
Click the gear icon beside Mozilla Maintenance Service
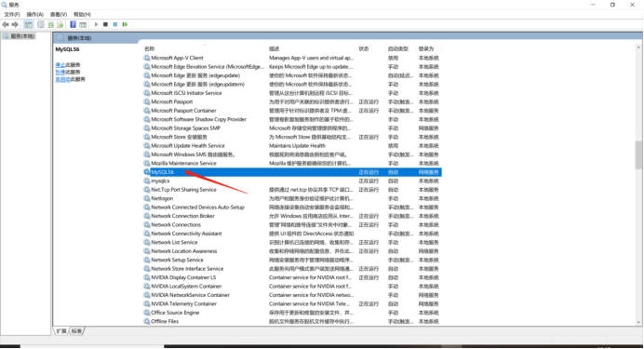tap(147, 164)
